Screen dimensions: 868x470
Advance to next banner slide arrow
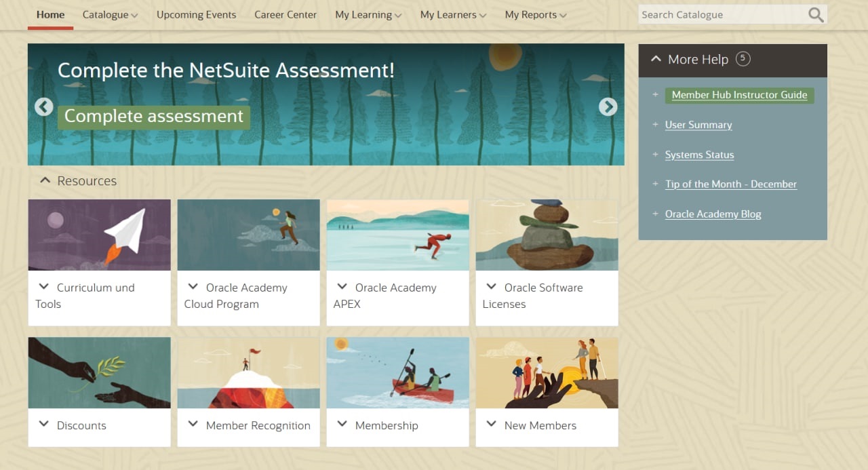pos(608,106)
